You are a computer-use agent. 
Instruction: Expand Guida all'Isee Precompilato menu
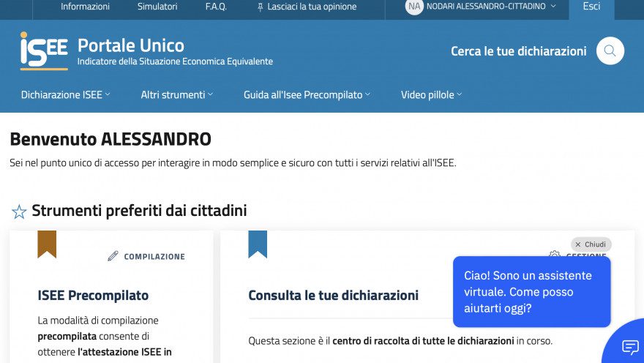(x=307, y=95)
